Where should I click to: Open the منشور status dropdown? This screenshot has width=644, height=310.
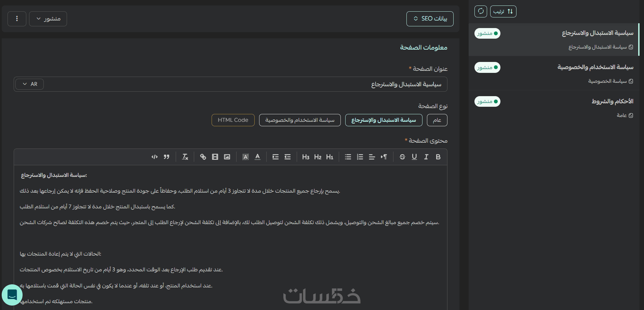[x=48, y=18]
